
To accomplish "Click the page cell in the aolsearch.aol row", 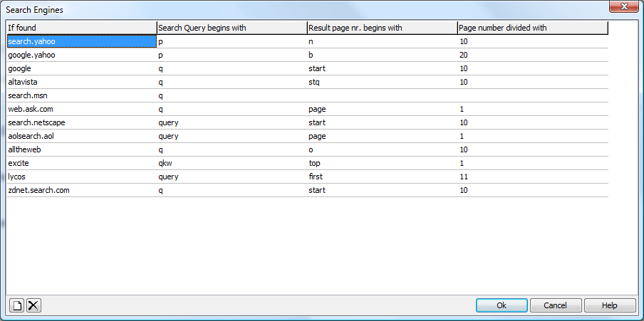I will click(x=383, y=136).
